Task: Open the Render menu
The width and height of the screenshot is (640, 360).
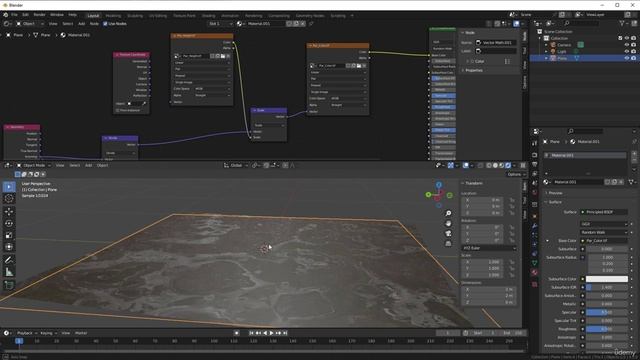Action: pyautogui.click(x=40, y=15)
